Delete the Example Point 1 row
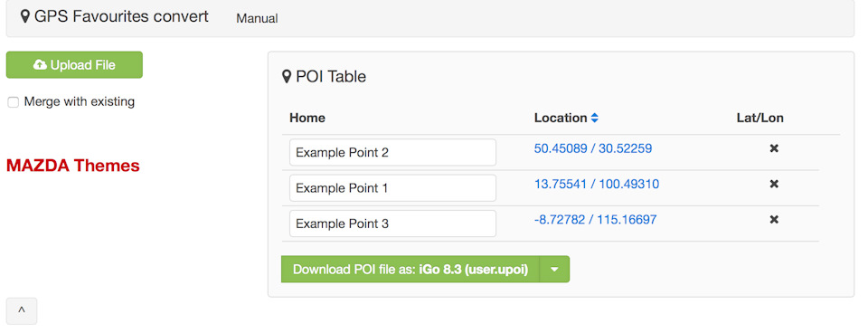The width and height of the screenshot is (868, 333). pos(775,184)
